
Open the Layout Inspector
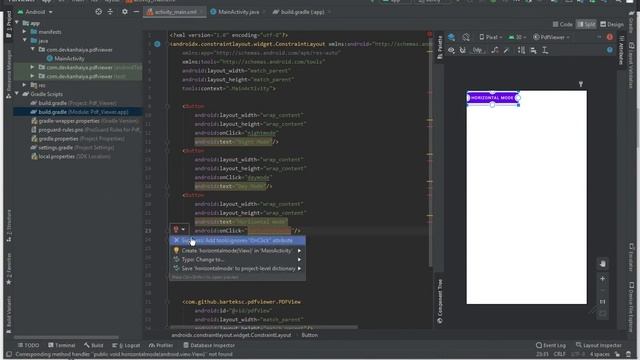(598, 345)
